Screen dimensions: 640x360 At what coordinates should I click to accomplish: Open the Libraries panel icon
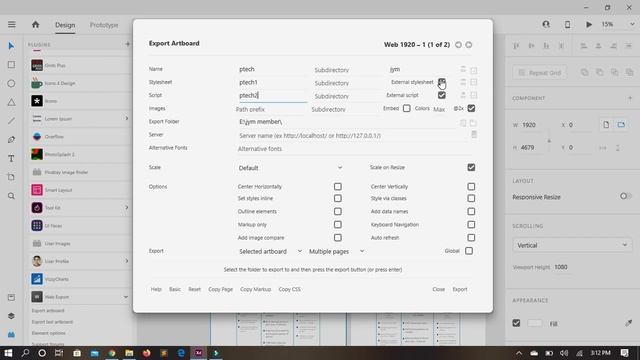11,297
